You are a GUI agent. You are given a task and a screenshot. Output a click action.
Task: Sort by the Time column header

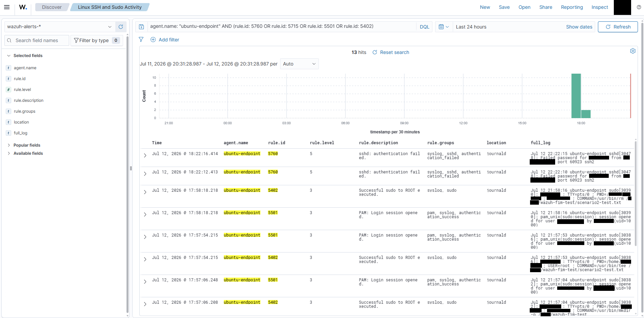tap(157, 143)
